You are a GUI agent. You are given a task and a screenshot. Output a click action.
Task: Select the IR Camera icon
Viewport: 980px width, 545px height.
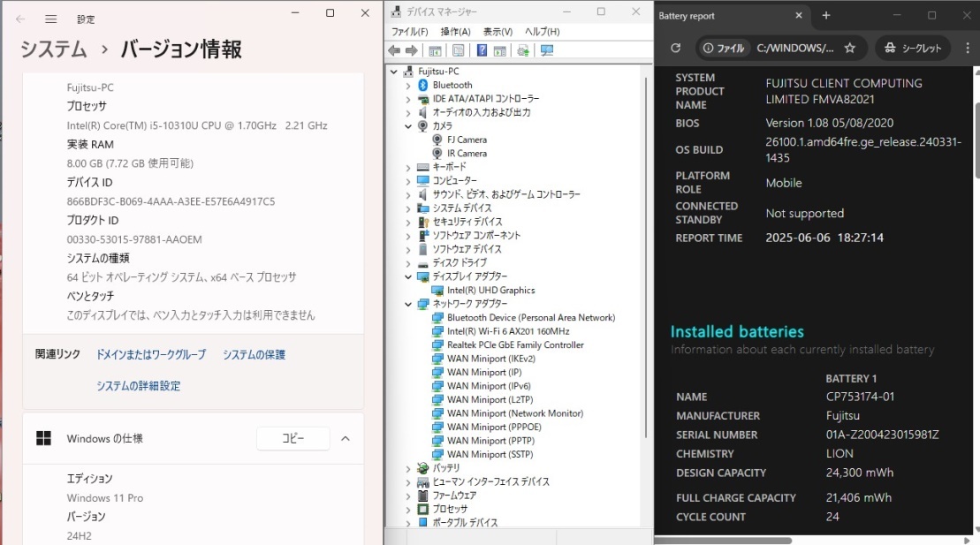tap(437, 153)
